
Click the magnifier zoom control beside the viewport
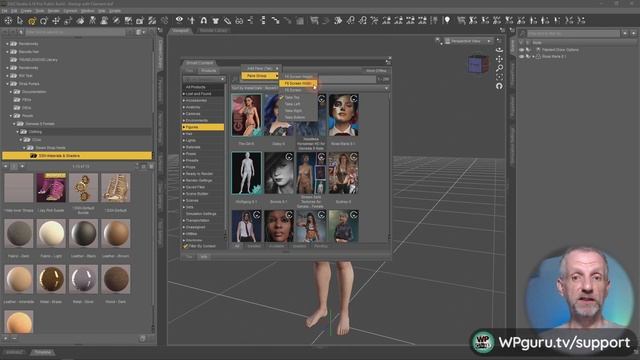pyautogui.click(x=499, y=68)
